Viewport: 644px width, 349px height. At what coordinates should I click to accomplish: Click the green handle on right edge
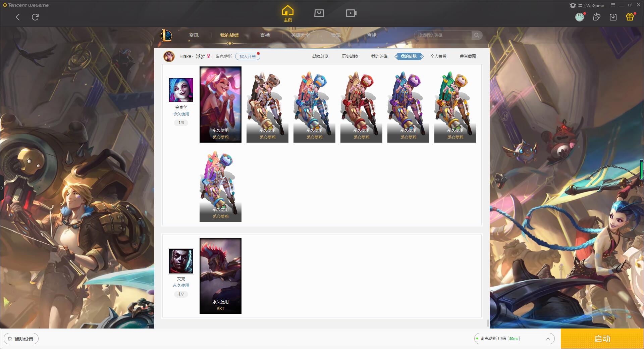pyautogui.click(x=642, y=169)
